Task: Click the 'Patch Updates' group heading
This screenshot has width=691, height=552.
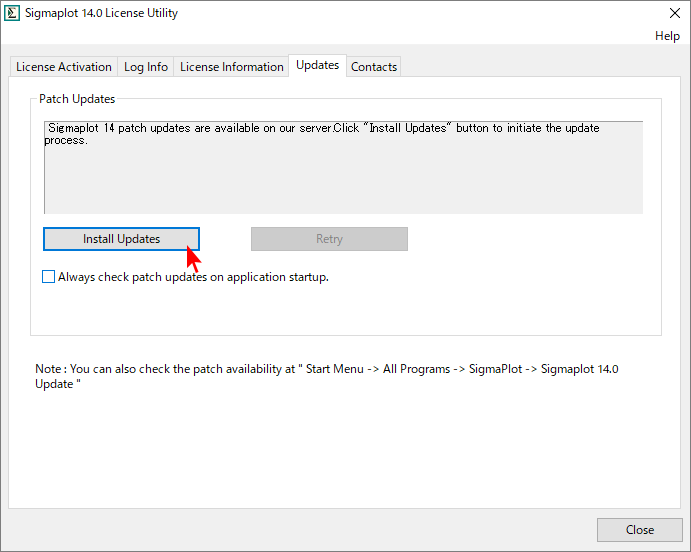Action: (x=77, y=99)
